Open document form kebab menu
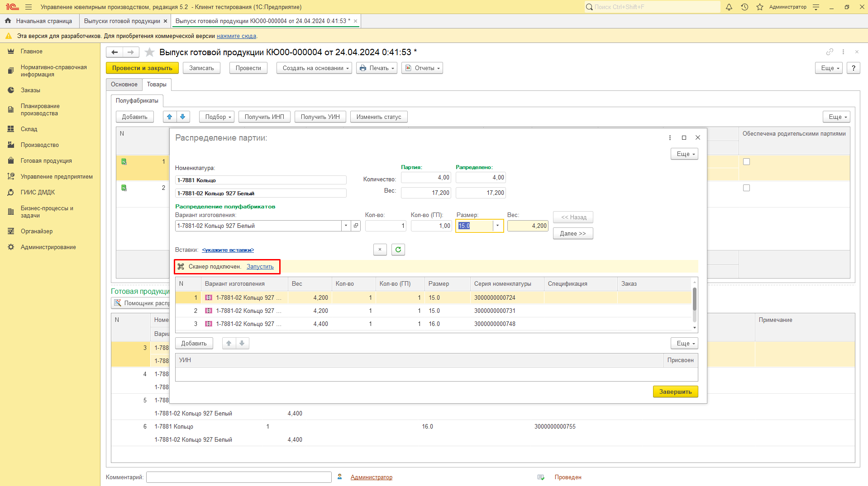The image size is (868, 486). pos(843,52)
